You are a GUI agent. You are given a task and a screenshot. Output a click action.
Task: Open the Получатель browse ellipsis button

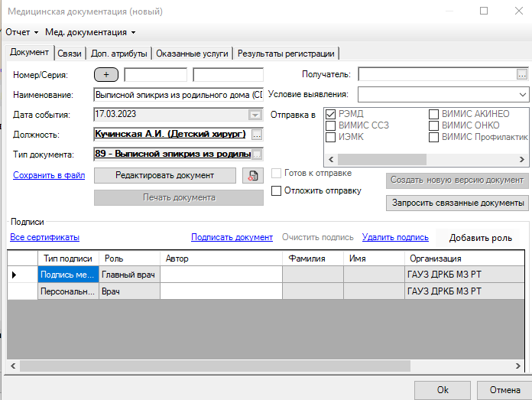coord(522,74)
